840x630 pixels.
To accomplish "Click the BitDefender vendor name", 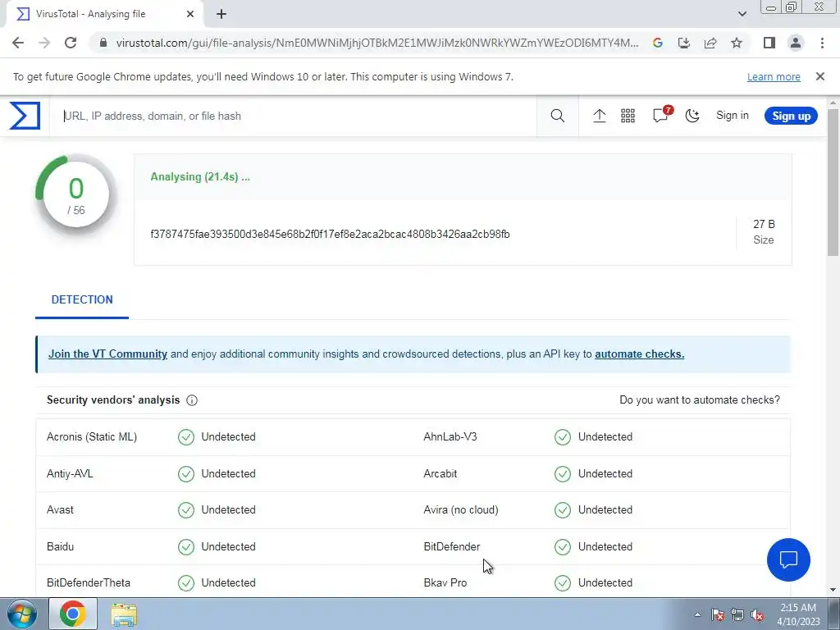I will click(452, 546).
